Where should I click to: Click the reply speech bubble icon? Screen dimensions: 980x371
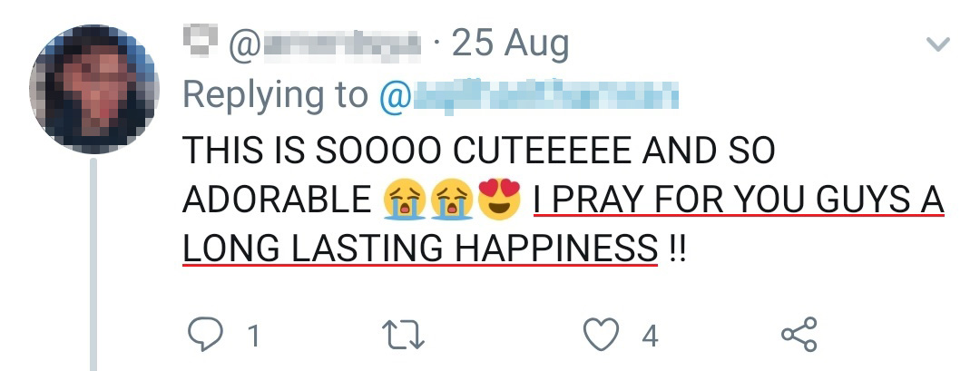point(205,336)
